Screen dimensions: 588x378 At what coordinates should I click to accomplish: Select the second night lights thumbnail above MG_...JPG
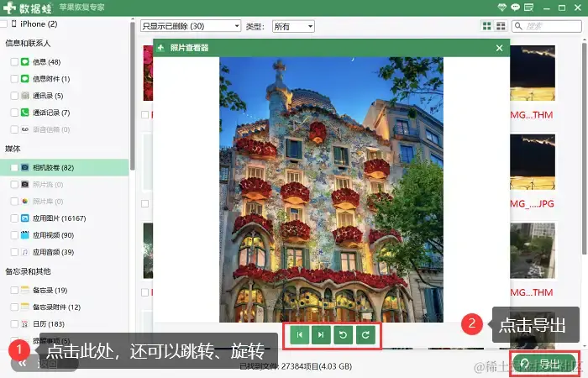tap(533, 162)
